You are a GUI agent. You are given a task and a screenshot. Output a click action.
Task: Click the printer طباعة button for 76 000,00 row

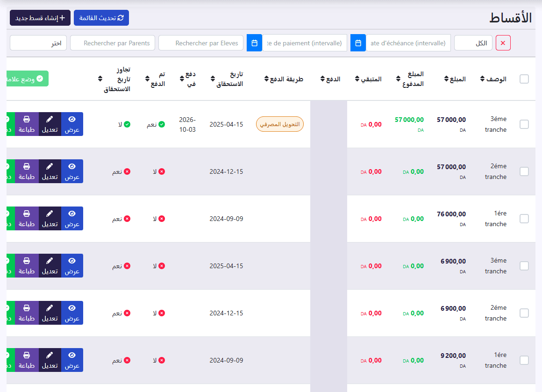pyautogui.click(x=27, y=219)
